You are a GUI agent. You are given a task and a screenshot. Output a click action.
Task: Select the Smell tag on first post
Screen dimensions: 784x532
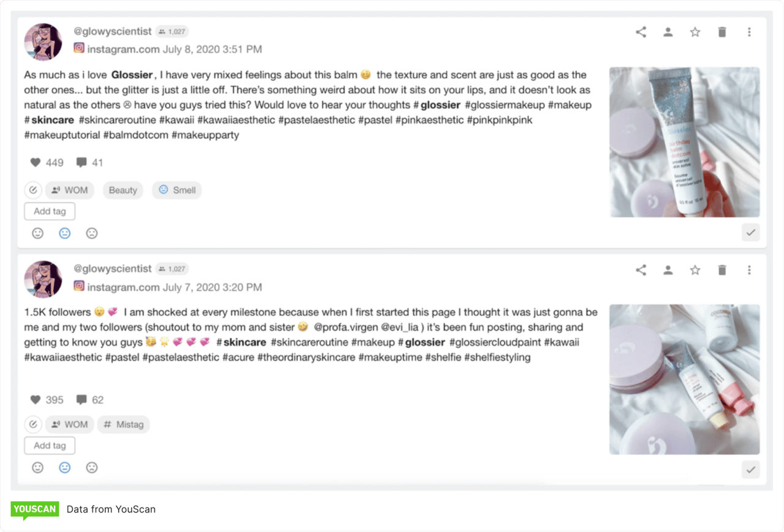tap(177, 190)
